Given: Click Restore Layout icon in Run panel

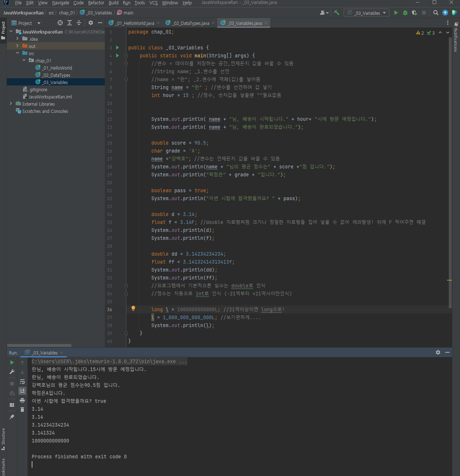Looking at the screenshot, I should [12, 405].
